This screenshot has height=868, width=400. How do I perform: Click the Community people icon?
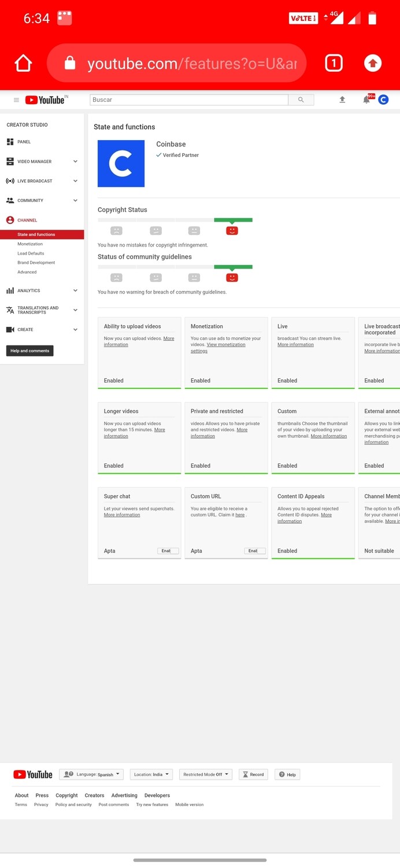pos(10,200)
